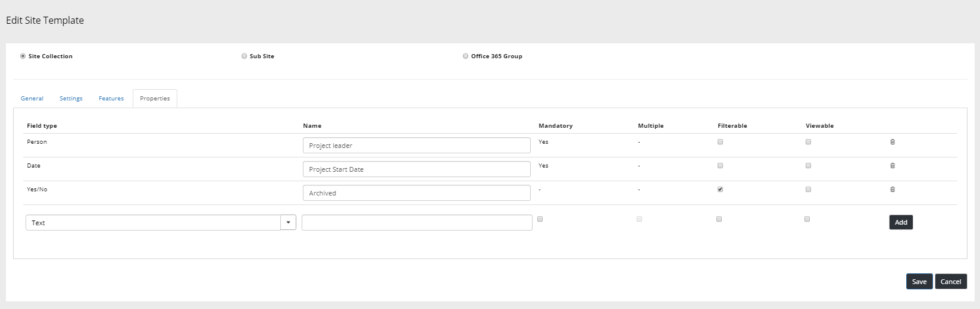Check Mandatory for the new property row
This screenshot has height=309, width=980.
click(x=540, y=219)
